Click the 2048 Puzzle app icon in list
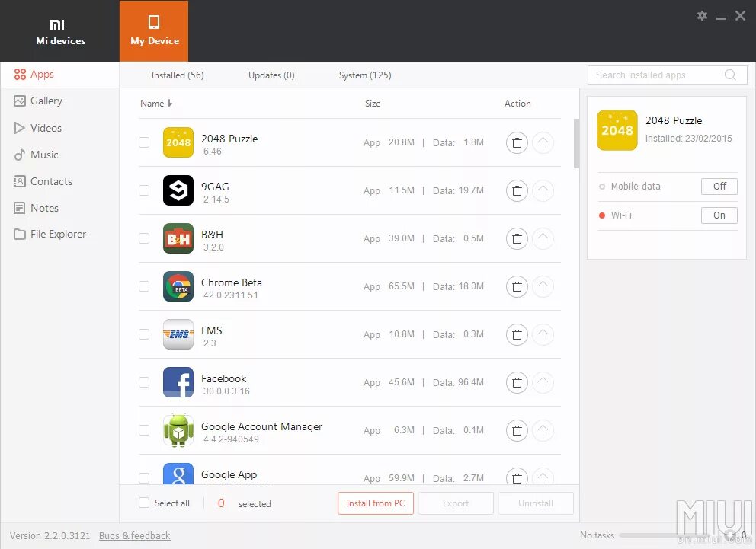The height and width of the screenshot is (549, 756). [x=178, y=142]
